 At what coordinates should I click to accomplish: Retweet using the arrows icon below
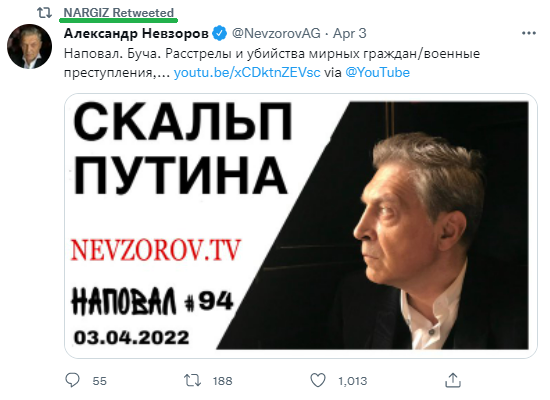tap(192, 380)
